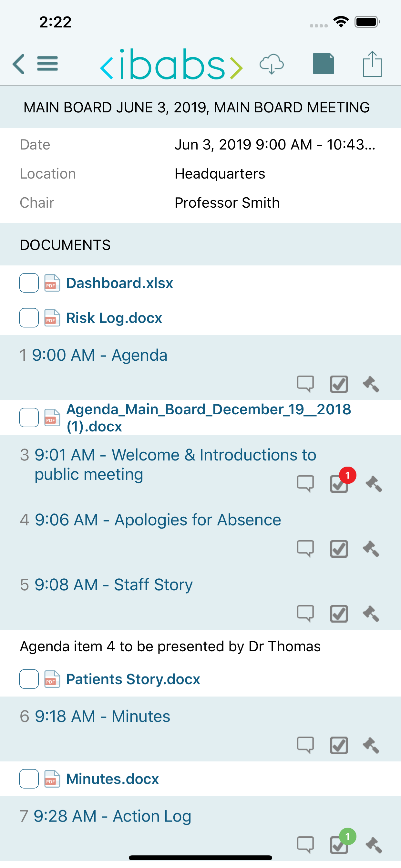Viewport: 401px width, 868px height.
Task: Expand agenda item 7 Action Log
Action: tap(112, 816)
